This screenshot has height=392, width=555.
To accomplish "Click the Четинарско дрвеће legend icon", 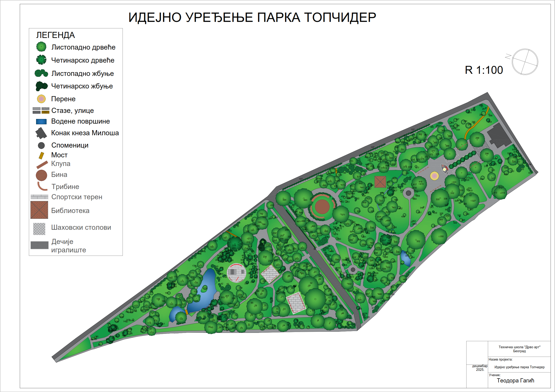I will point(41,60).
